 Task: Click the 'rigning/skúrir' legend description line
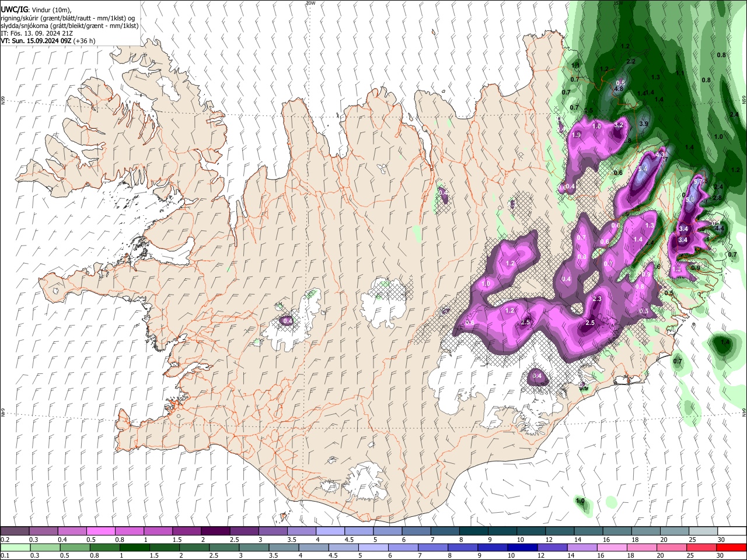point(68,18)
